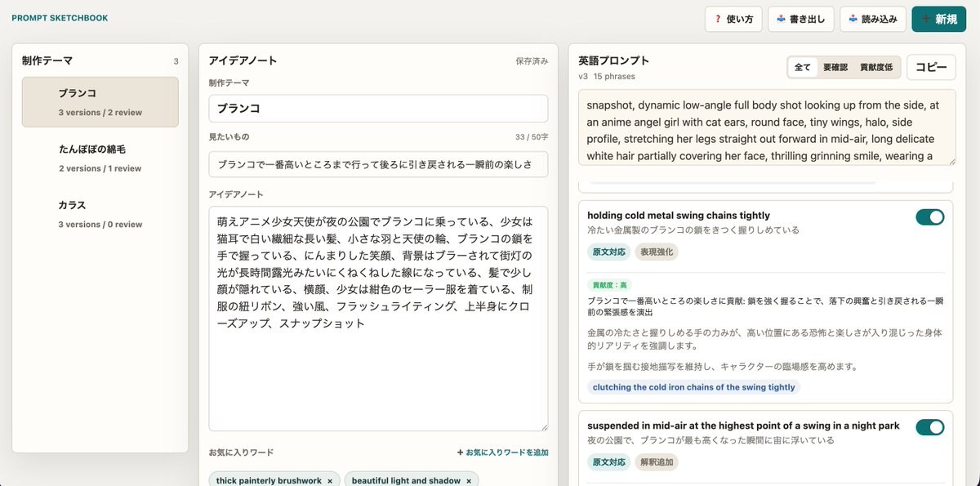This screenshot has width=980, height=486.
Task: Remove the 'thick painterly brushwork' favorite word
Action: click(330, 481)
